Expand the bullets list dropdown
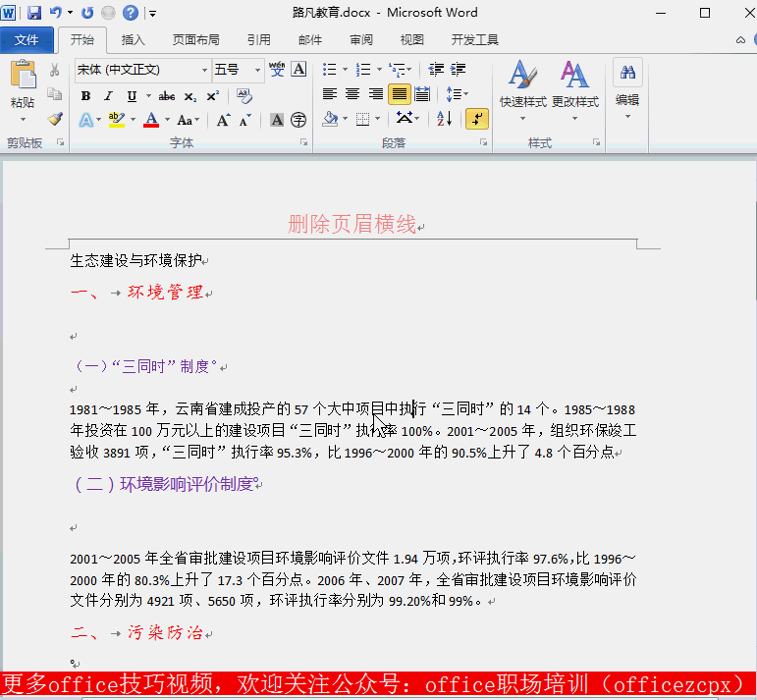 pos(345,70)
